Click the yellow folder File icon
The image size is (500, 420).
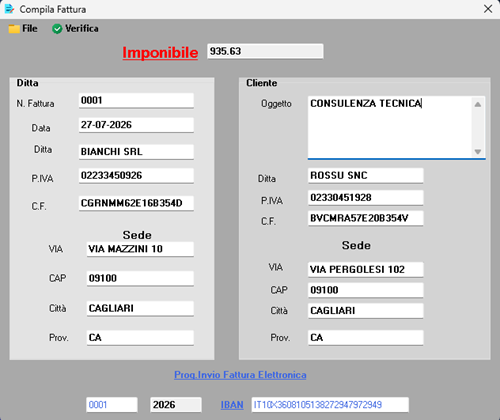[14, 29]
